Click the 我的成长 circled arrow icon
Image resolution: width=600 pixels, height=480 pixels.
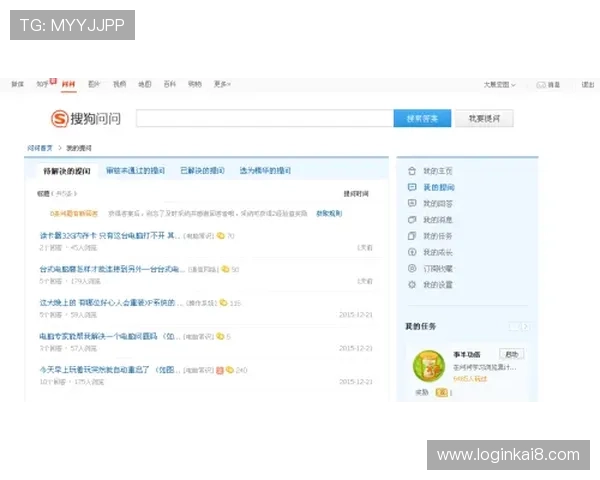click(412, 252)
